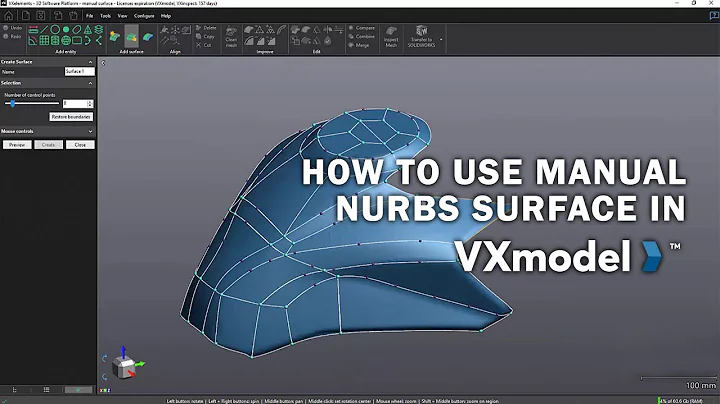
Task: Click the auto surface icon with yellow star
Action: click(114, 36)
